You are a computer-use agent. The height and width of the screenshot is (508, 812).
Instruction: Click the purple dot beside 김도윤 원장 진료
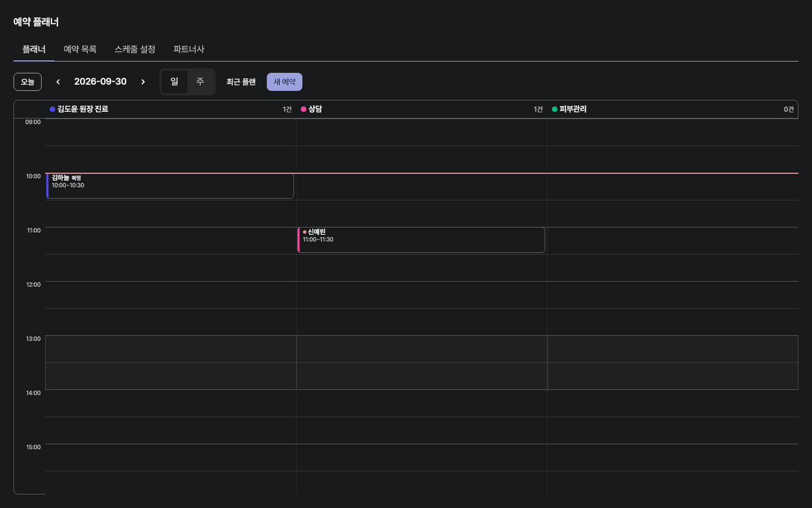pos(52,110)
